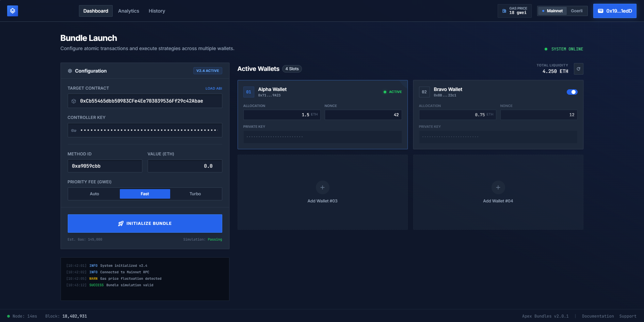The height and width of the screenshot is (322, 644).
Task: Refresh the Total Liquidity balance
Action: [x=578, y=69]
